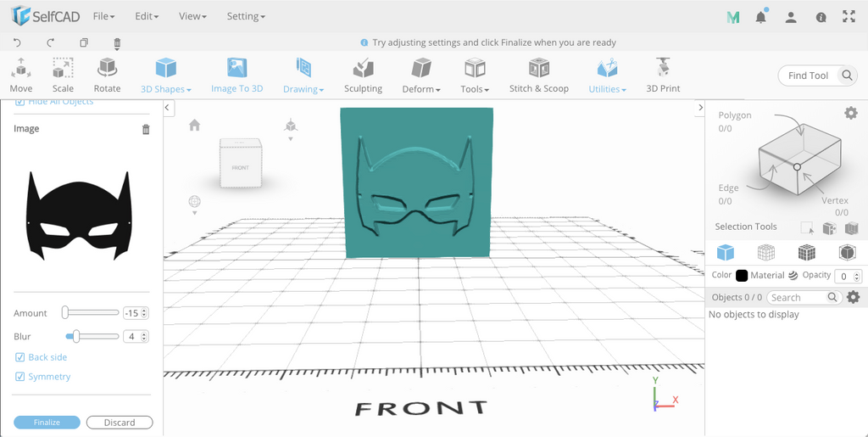Toggle the rightmost selection tools cube icon
868x437 pixels.
851,227
